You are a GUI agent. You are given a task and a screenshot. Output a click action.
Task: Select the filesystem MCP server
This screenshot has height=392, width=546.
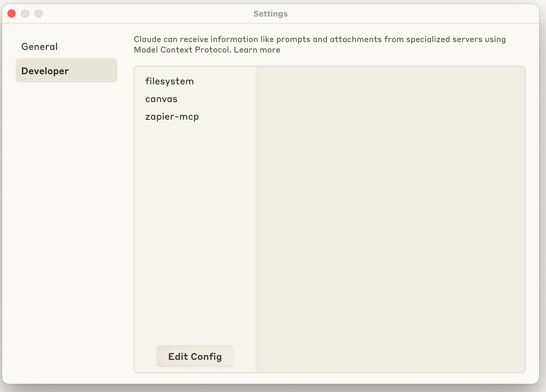[169, 81]
